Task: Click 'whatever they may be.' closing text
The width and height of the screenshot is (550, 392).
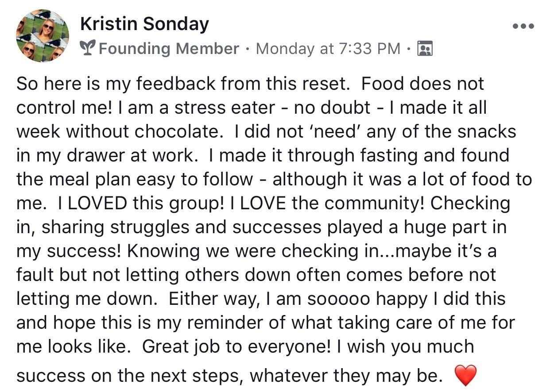Action: [x=347, y=376]
